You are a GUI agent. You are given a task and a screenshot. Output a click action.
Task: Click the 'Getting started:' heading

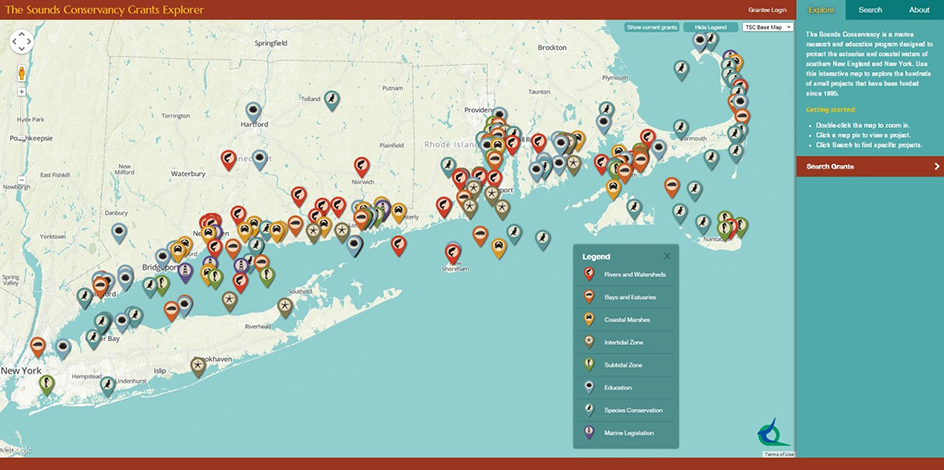(831, 110)
